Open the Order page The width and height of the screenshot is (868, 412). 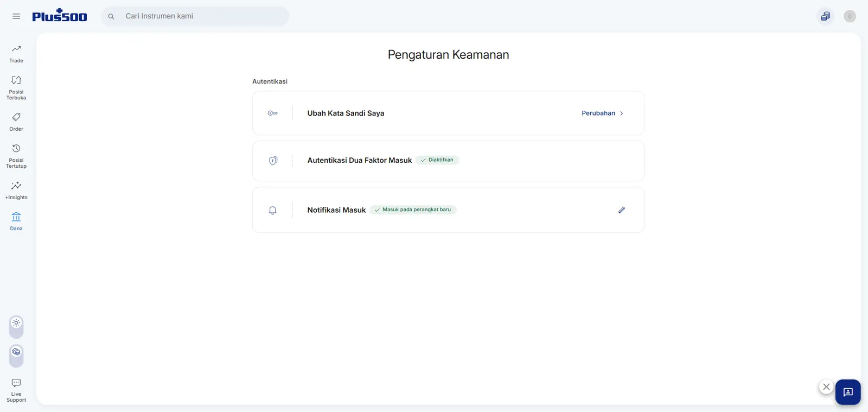pos(16,122)
